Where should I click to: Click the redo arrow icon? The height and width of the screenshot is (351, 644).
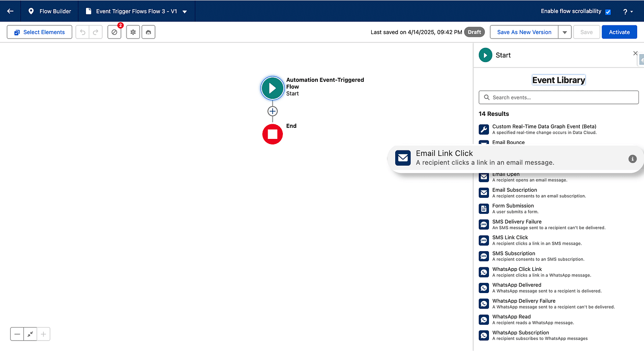click(x=96, y=32)
